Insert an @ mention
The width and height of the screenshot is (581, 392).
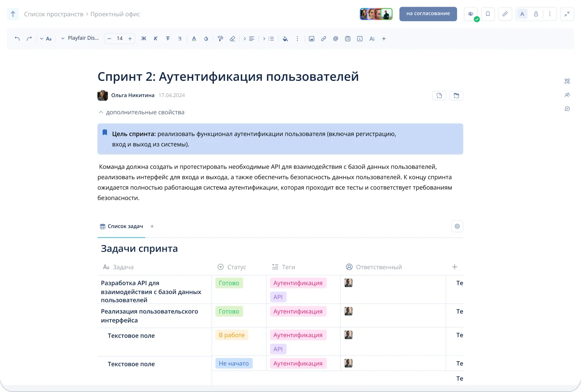click(x=336, y=39)
